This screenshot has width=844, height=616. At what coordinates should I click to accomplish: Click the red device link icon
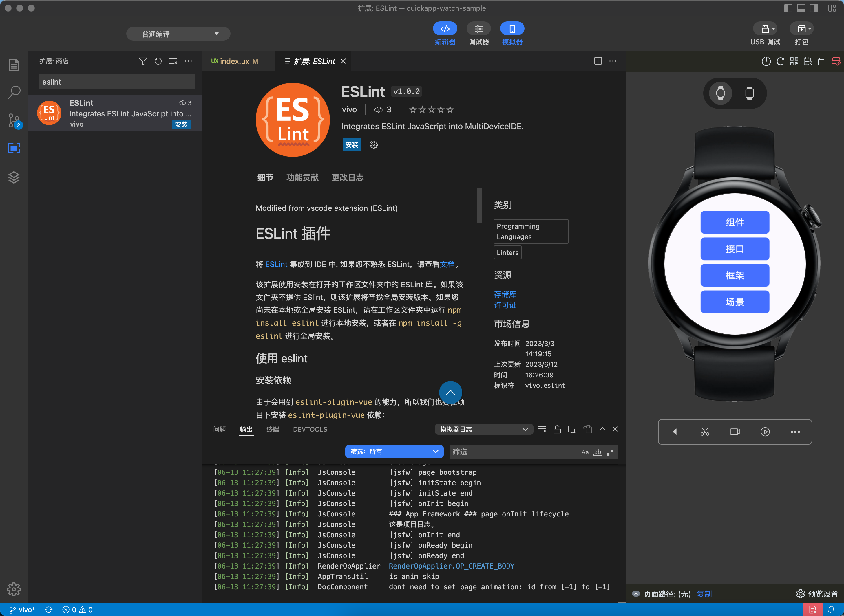coord(836,62)
